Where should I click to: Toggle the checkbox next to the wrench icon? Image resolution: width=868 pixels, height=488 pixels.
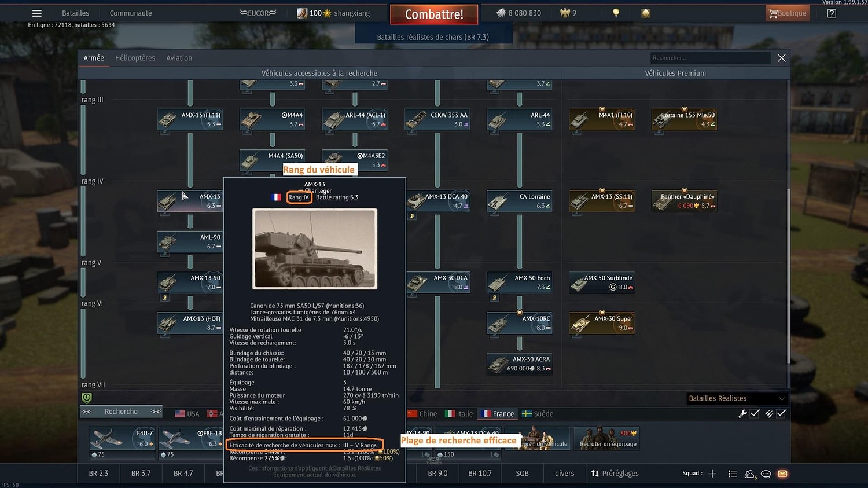754,413
